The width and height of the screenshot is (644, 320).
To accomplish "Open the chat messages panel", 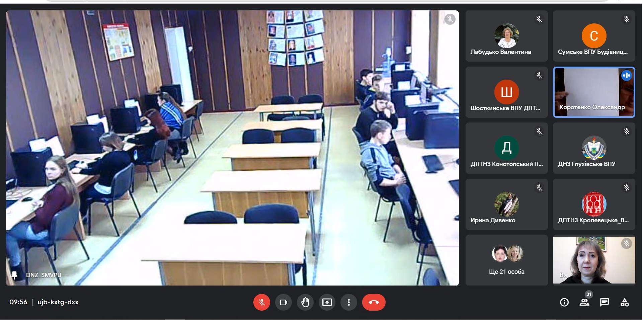I will pos(605,303).
